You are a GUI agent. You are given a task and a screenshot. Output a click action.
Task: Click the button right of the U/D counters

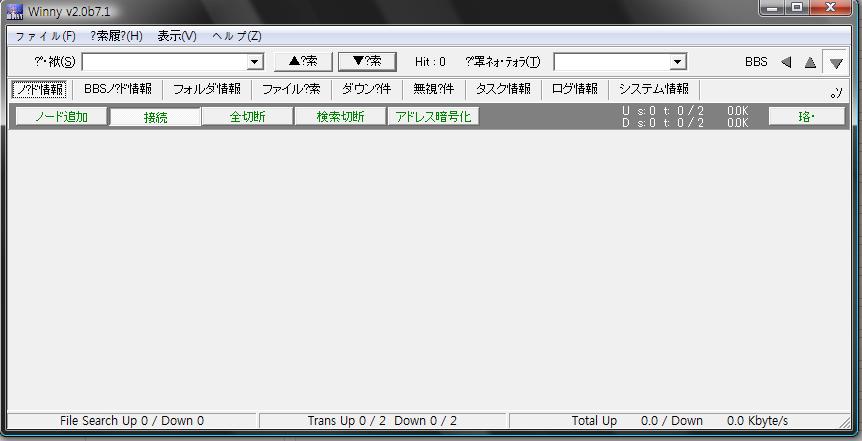coord(806,117)
